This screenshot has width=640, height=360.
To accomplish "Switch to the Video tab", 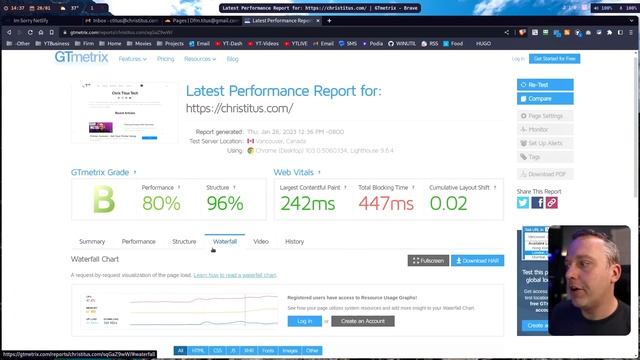I will (261, 242).
